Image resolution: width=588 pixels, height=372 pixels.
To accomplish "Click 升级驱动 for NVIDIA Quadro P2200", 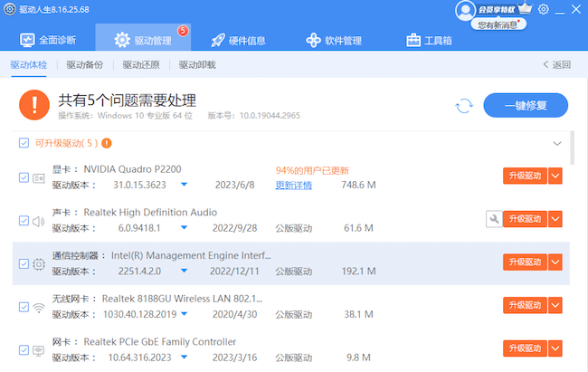I will click(525, 176).
